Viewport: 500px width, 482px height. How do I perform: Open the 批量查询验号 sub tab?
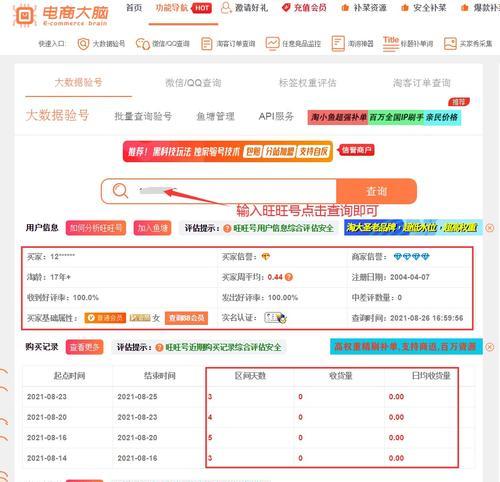pos(143,116)
